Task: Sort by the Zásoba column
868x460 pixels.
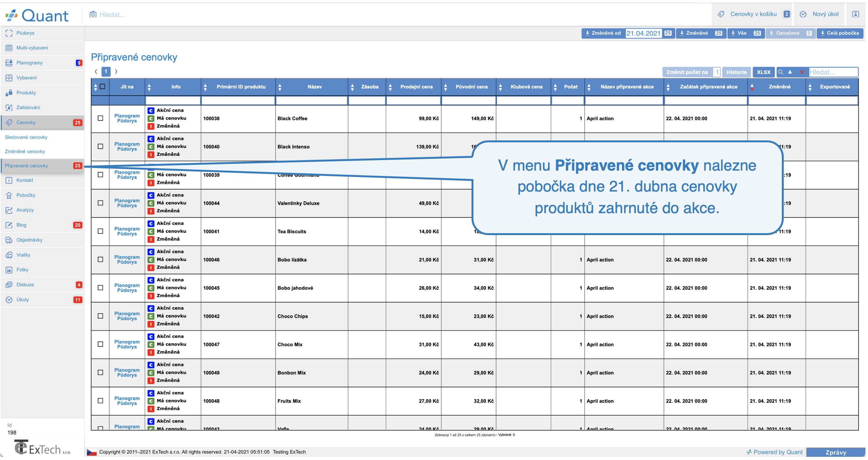Action: coord(367,87)
